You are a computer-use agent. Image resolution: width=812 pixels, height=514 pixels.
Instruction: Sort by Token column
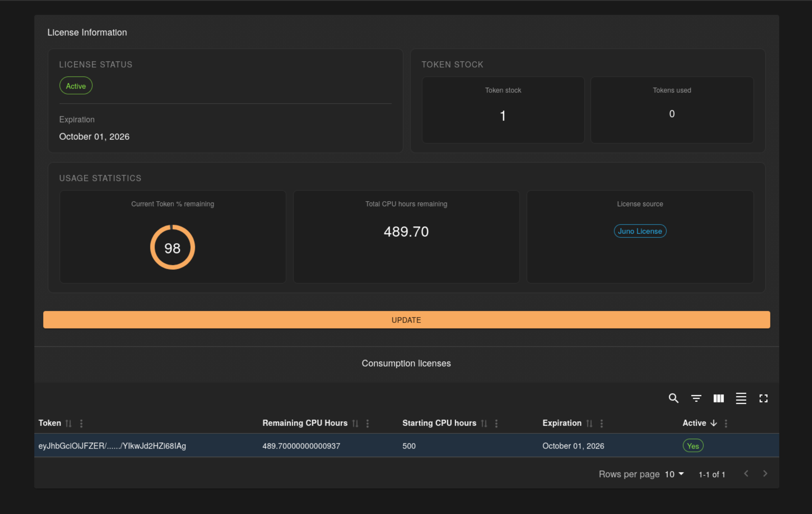[x=68, y=423]
